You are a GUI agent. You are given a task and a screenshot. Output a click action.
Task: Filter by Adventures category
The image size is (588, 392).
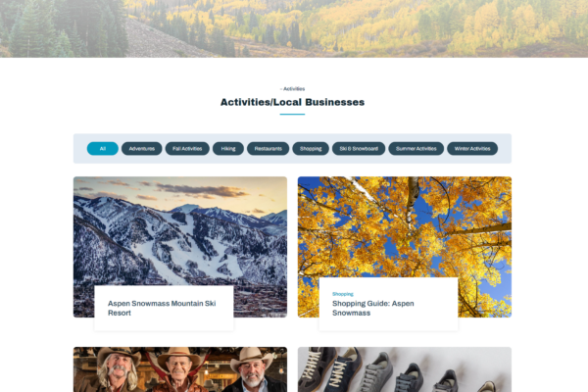click(142, 149)
